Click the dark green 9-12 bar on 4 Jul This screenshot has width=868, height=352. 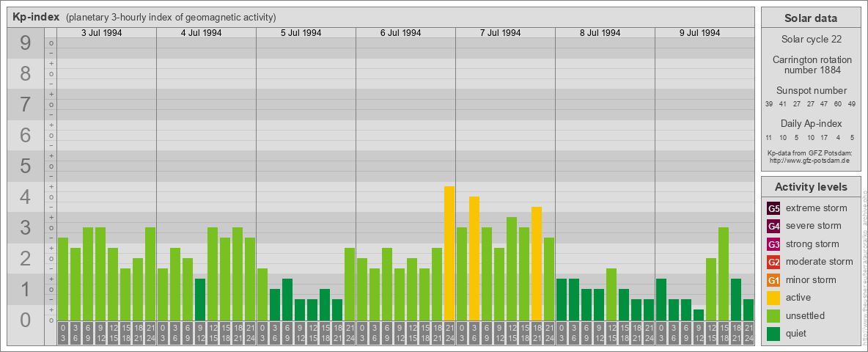[x=200, y=299]
